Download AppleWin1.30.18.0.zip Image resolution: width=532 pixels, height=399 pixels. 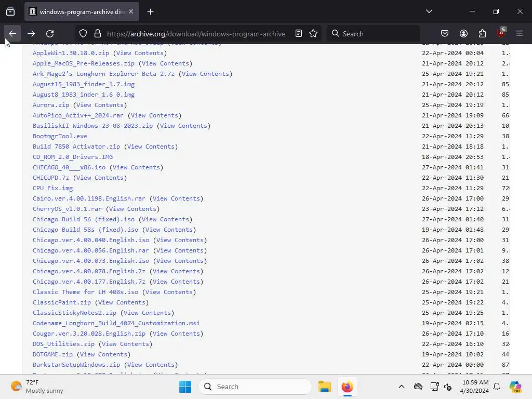click(71, 53)
